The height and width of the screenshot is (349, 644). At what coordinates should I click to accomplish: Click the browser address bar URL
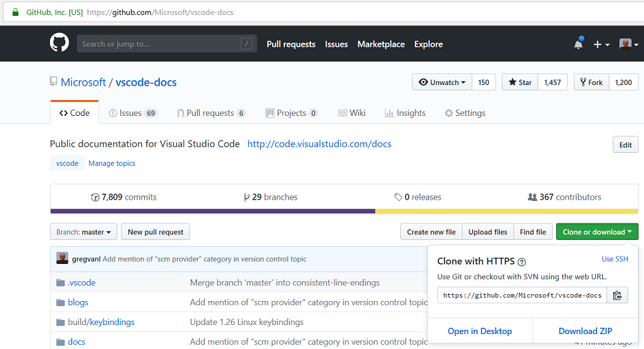click(x=160, y=12)
